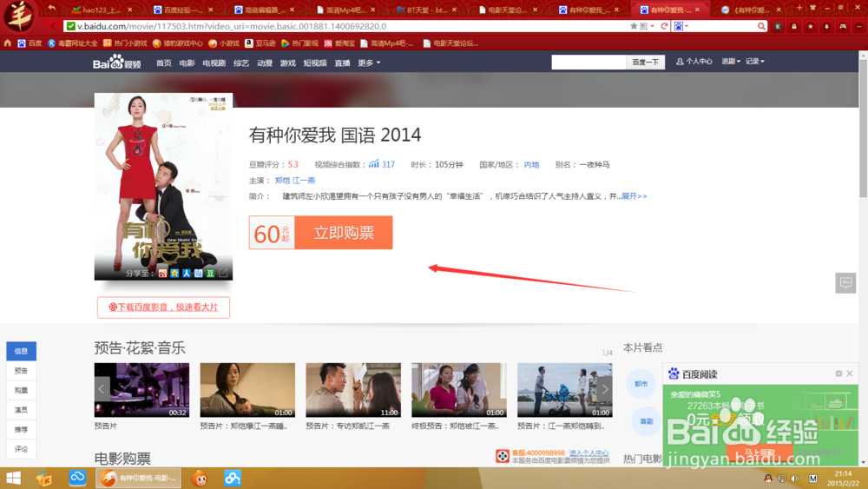Screen dimensions: 868x489
Task: Play the 11:00 专访郑凯江一燕 thumbnail
Action: point(353,390)
